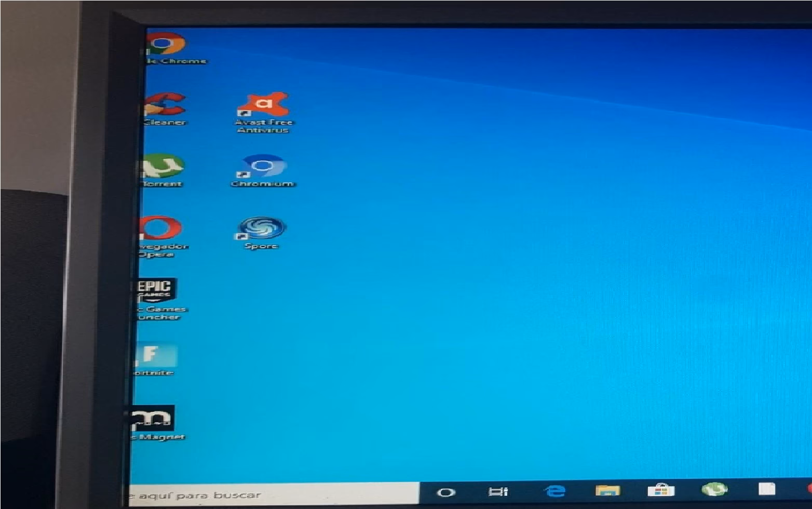Launch CCleaner from the desktop
This screenshot has width=812, height=509.
165,109
